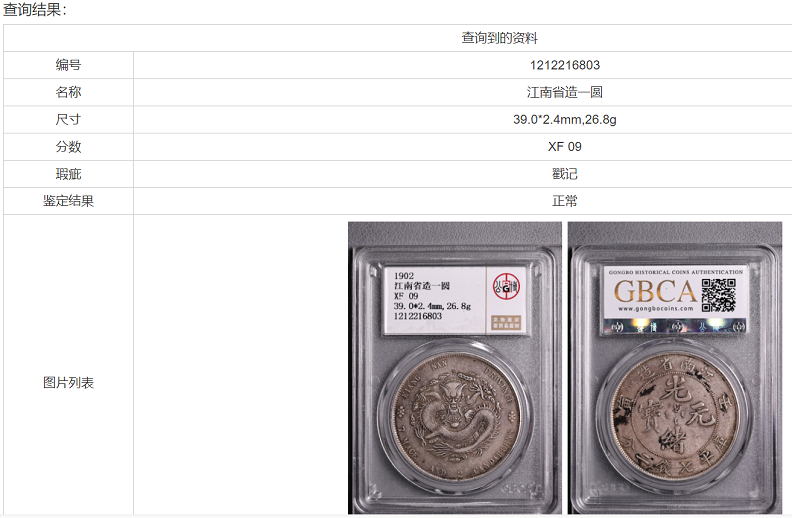Image resolution: width=792 pixels, height=518 pixels.
Task: Click the 鉴定结果 row label
Action: point(68,201)
